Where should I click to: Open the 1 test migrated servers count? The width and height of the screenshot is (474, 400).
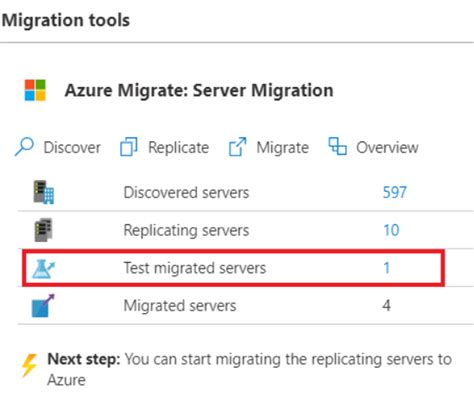click(386, 268)
